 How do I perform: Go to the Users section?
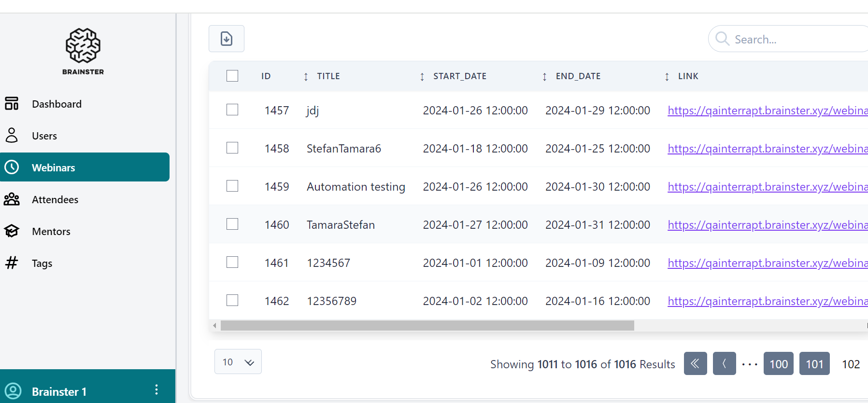44,136
